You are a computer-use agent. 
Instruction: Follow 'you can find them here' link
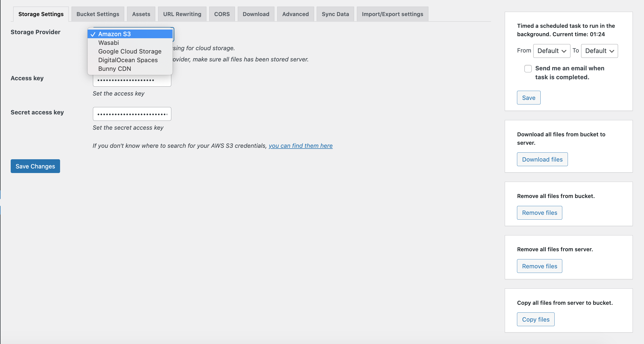[300, 146]
